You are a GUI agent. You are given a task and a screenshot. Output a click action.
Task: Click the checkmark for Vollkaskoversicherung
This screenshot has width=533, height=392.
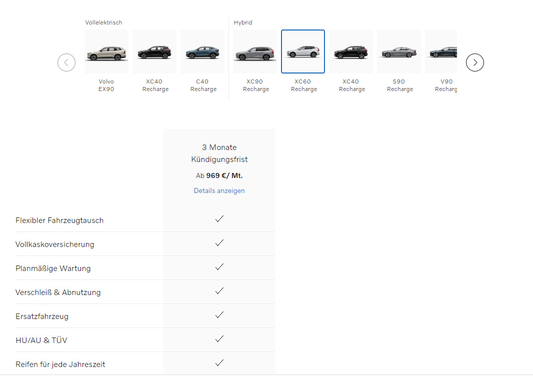[x=219, y=242]
